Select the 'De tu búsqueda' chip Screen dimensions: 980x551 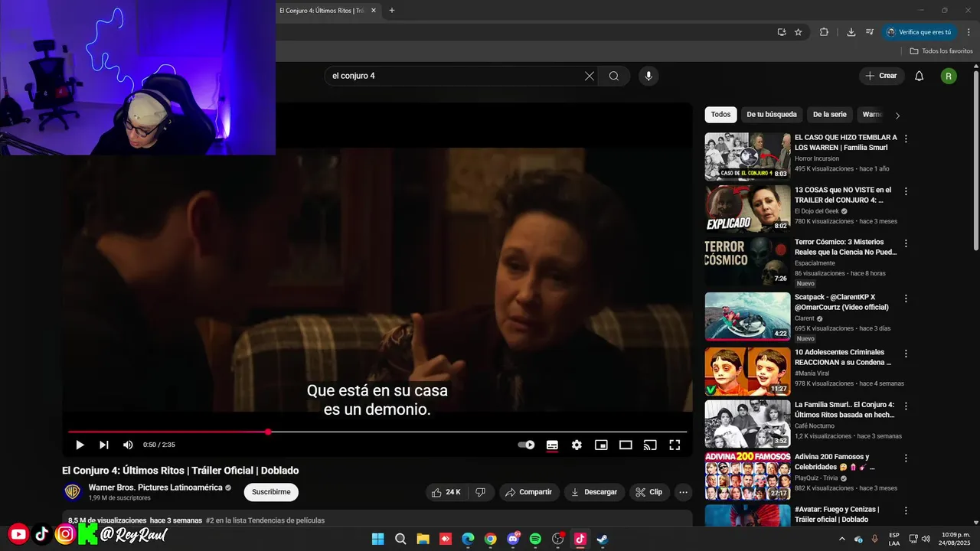(x=772, y=115)
